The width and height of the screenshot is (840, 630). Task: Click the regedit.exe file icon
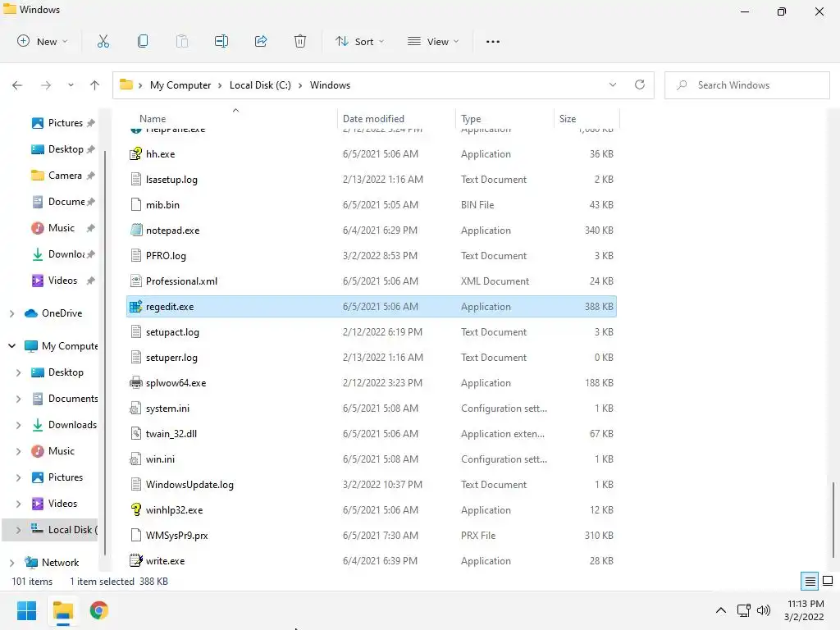coord(136,307)
